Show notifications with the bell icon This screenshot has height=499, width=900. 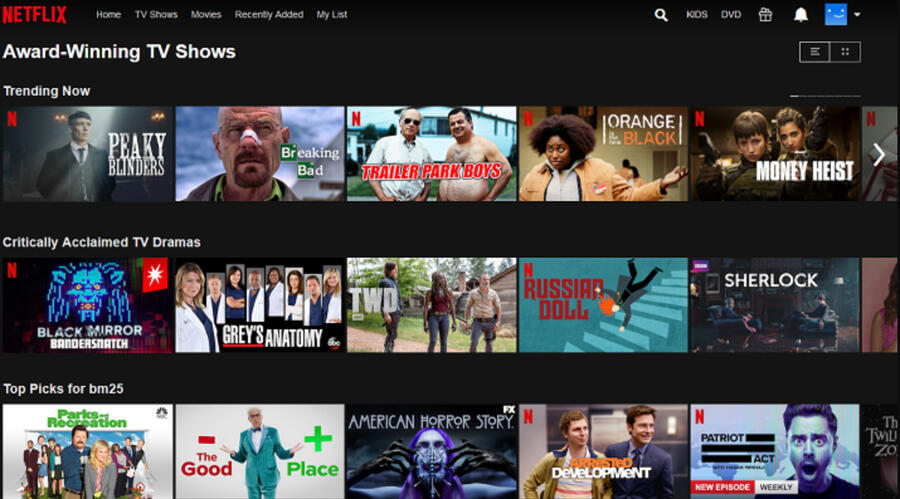800,15
